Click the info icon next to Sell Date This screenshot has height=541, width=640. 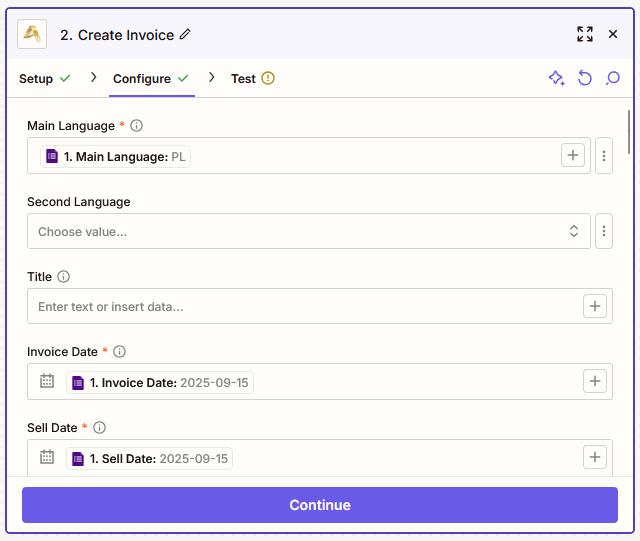[99, 427]
